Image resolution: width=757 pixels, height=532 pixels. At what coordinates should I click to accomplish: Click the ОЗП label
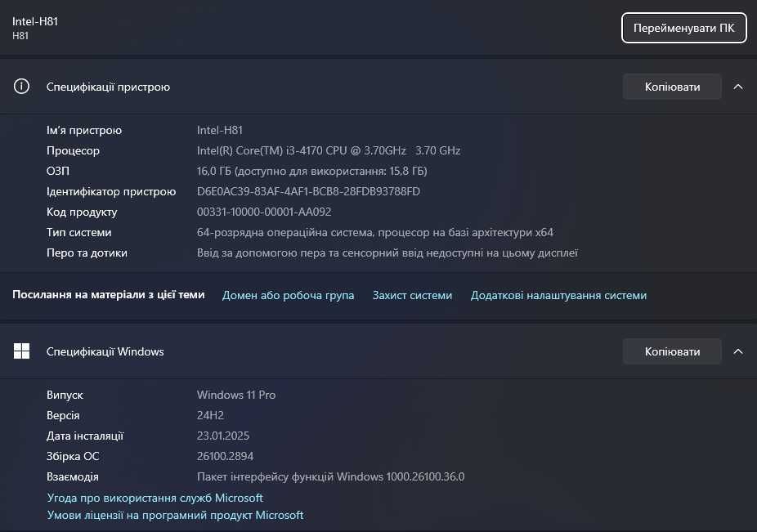coord(58,171)
